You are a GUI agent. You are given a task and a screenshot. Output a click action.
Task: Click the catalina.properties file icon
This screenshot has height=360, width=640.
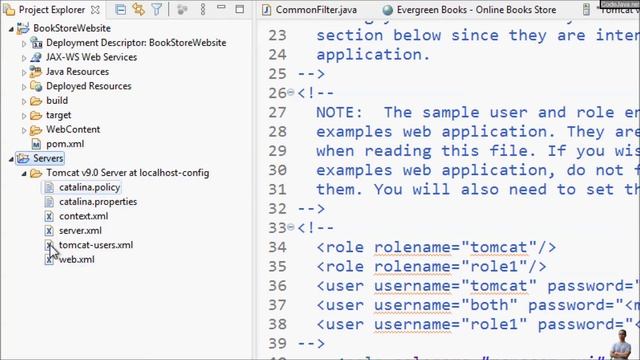[49, 202]
